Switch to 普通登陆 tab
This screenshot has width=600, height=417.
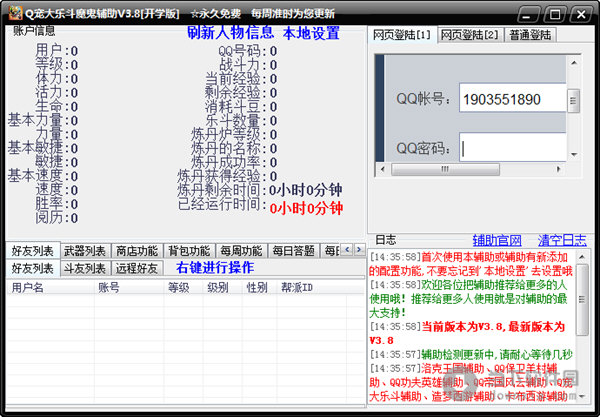(530, 35)
